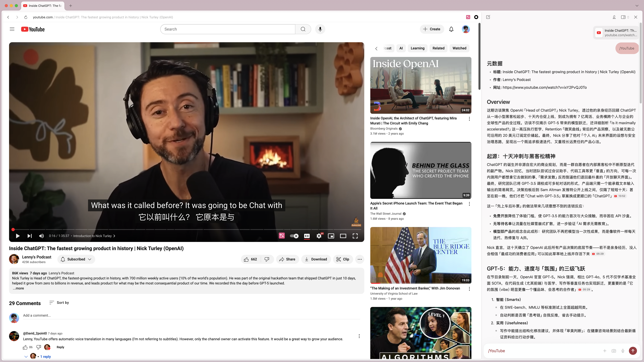Viewport: 644px width, 362px height.
Task: Dislike the video
Action: point(267,259)
